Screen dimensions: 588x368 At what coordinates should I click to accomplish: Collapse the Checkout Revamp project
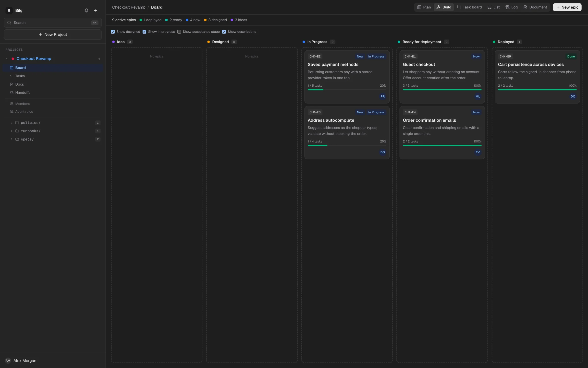click(x=7, y=59)
